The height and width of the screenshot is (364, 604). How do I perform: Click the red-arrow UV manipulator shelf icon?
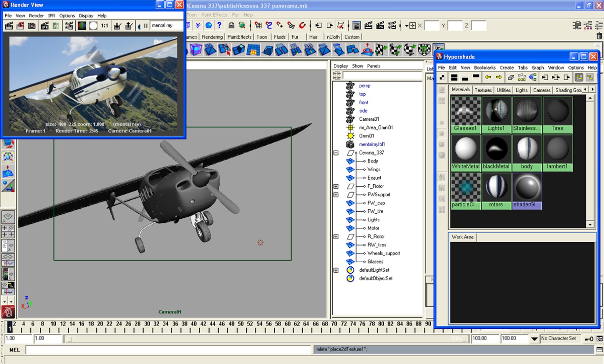(367, 50)
